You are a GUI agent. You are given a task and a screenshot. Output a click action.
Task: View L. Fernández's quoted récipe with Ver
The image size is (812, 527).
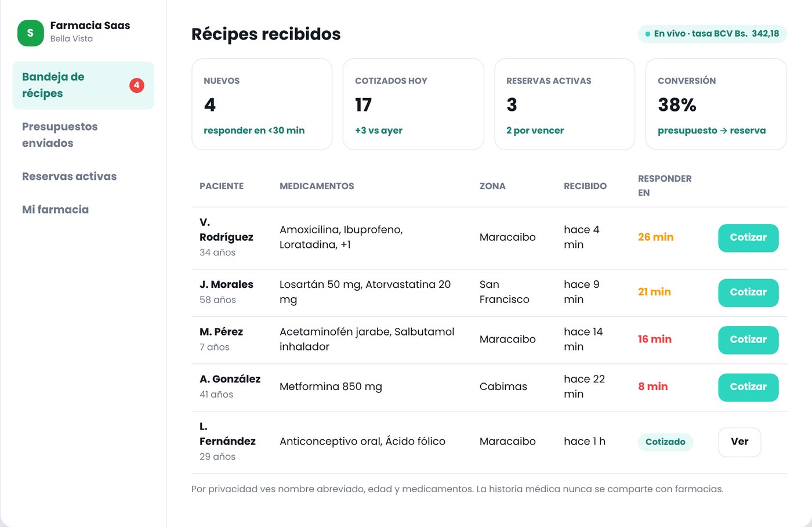[739, 442]
